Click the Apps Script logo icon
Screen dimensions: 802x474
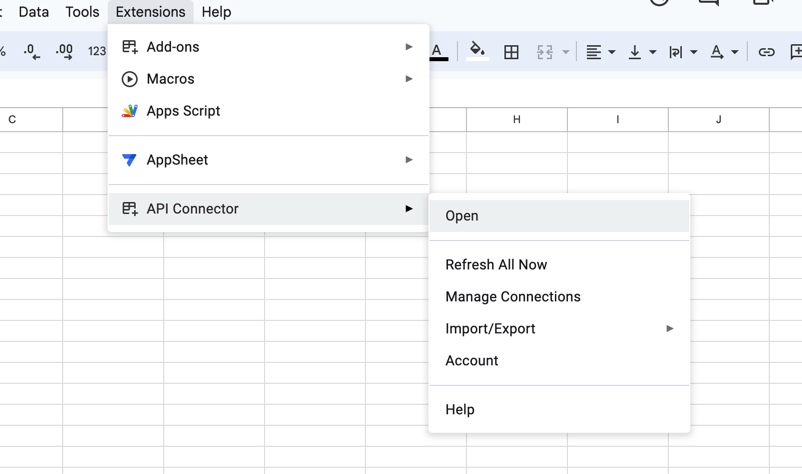[129, 111]
